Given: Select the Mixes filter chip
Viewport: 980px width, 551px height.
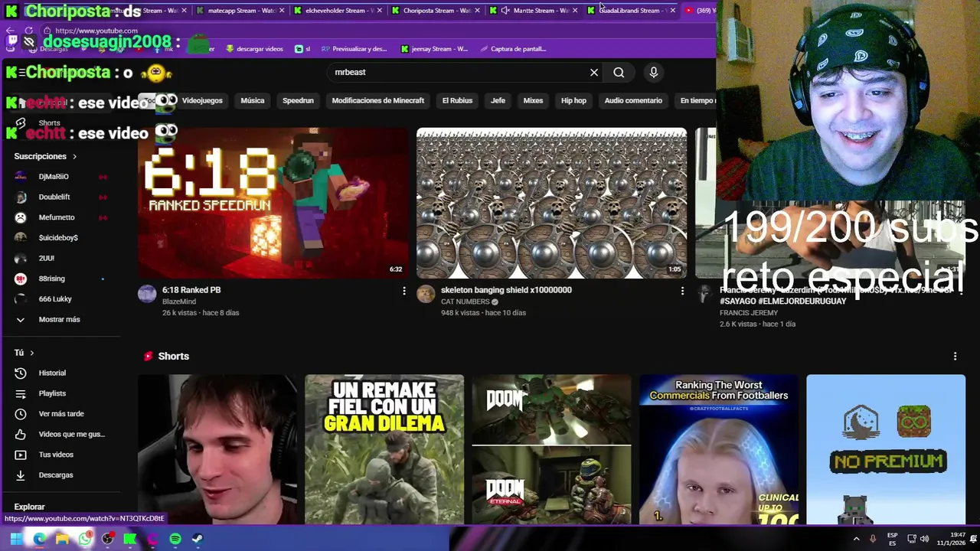Looking at the screenshot, I should click(533, 100).
